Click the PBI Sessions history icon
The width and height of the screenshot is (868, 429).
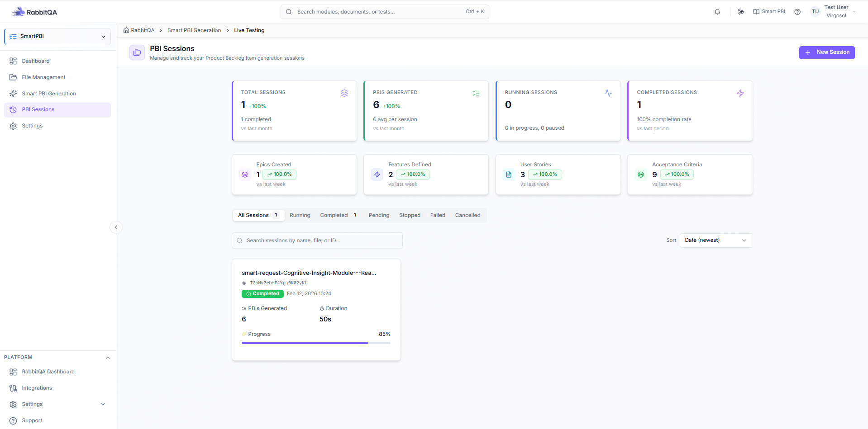13,109
